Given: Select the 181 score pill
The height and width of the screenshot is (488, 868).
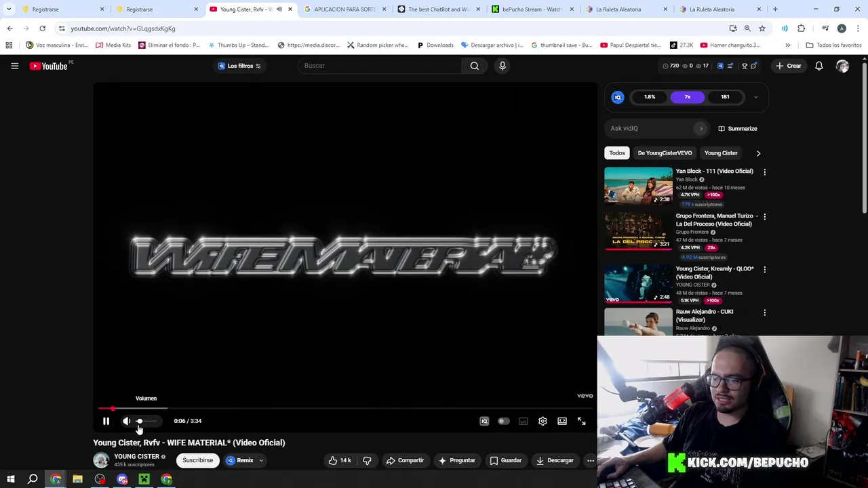Looking at the screenshot, I should pyautogui.click(x=725, y=97).
